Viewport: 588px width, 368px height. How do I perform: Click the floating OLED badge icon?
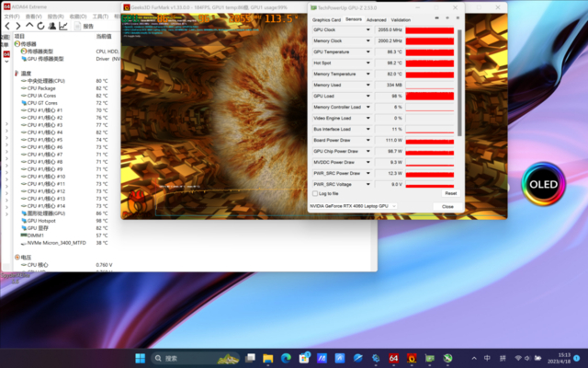coord(543,184)
